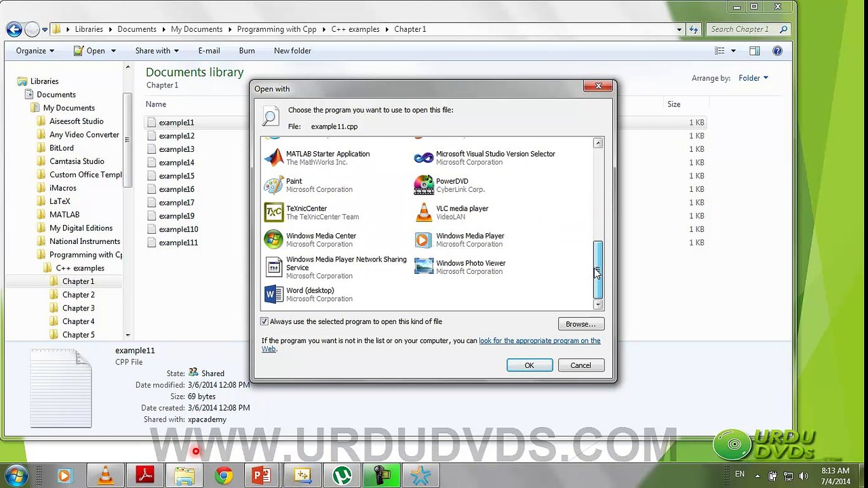The width and height of the screenshot is (868, 488).
Task: Click the EN language indicator in taskbar
Action: pos(740,474)
